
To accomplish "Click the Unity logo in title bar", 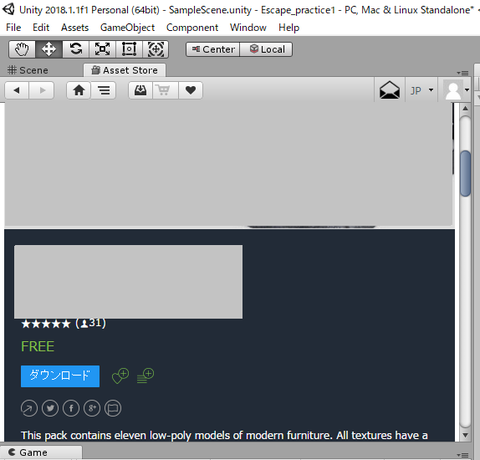I will pyautogui.click(x=8, y=9).
